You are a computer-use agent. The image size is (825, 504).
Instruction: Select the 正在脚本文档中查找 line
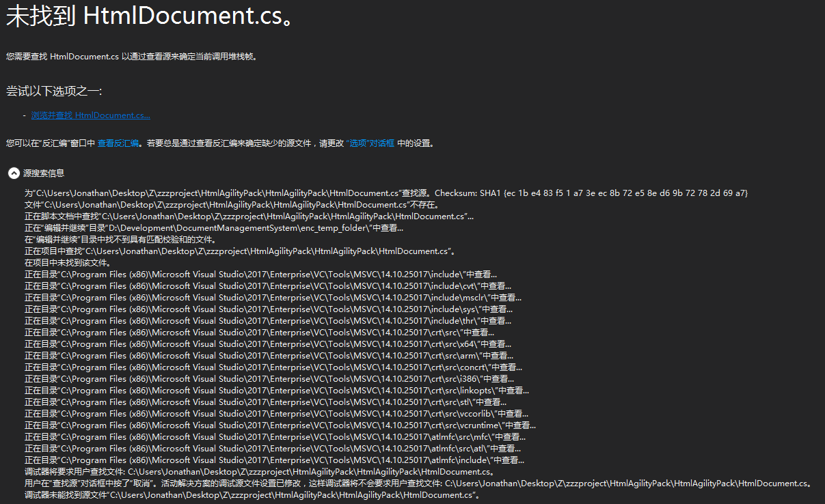click(x=249, y=216)
